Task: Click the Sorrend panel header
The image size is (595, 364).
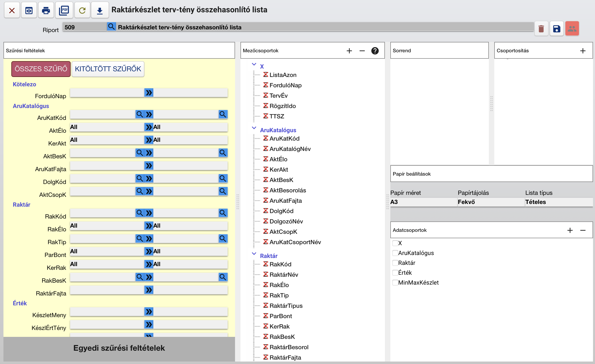Action: pyautogui.click(x=439, y=51)
